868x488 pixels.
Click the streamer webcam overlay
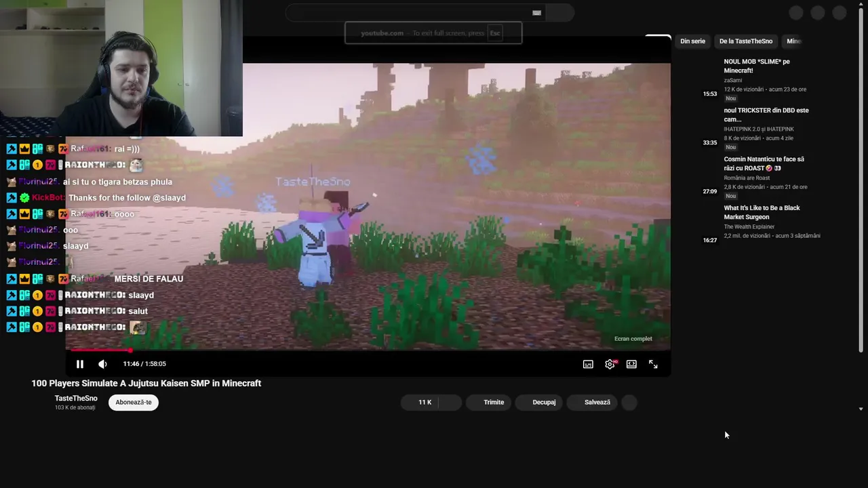tap(121, 68)
